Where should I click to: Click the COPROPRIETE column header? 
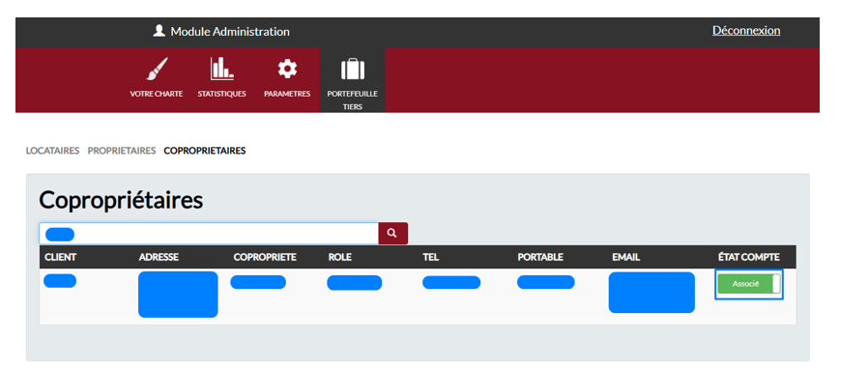[265, 257]
